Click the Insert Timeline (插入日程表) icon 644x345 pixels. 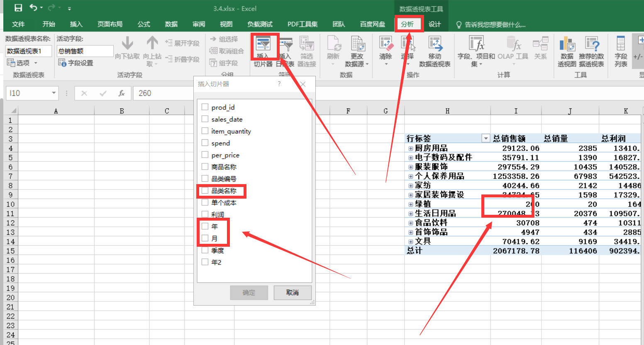point(286,44)
